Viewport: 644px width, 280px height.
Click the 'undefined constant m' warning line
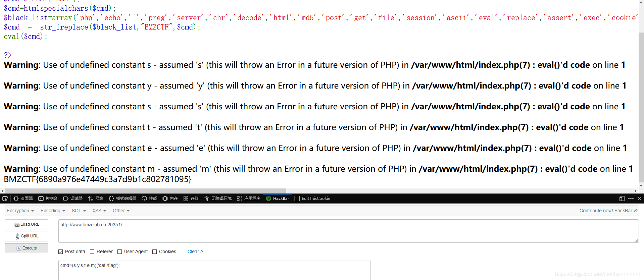pos(318,169)
